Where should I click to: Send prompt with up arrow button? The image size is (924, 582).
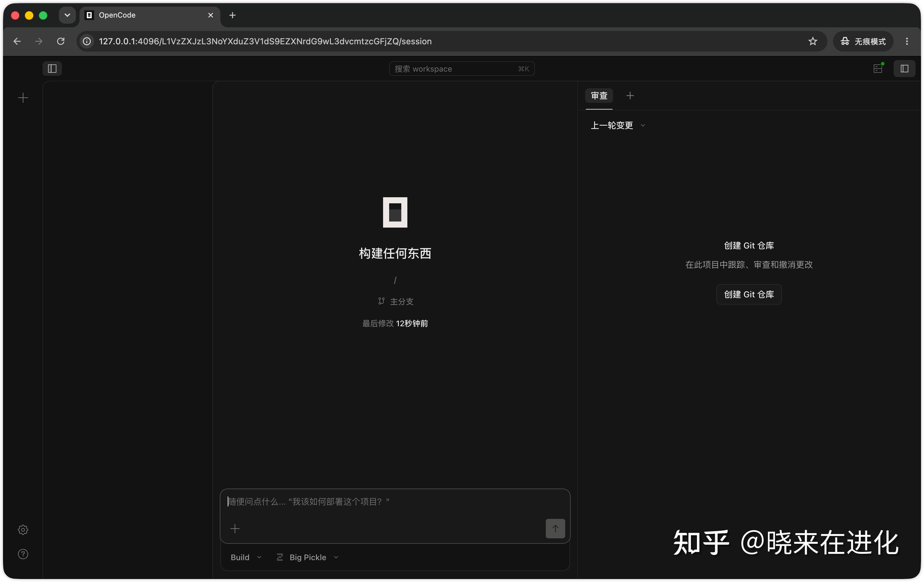555,528
